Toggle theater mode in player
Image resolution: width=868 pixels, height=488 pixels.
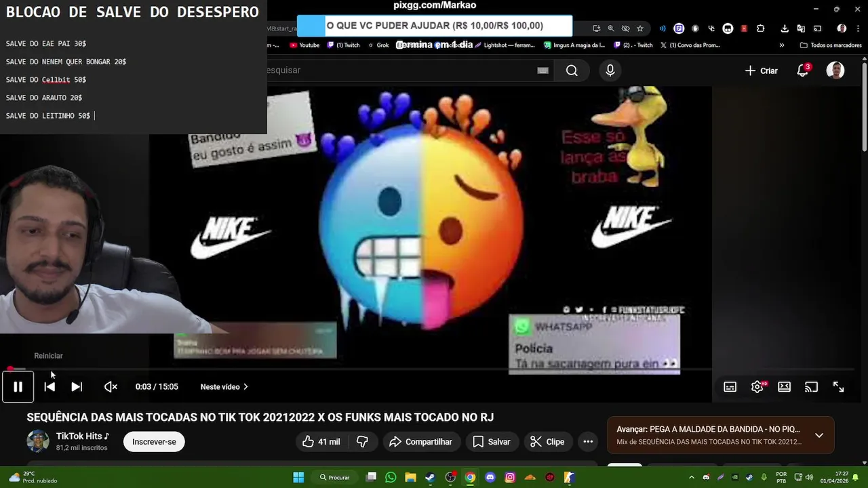click(785, 387)
